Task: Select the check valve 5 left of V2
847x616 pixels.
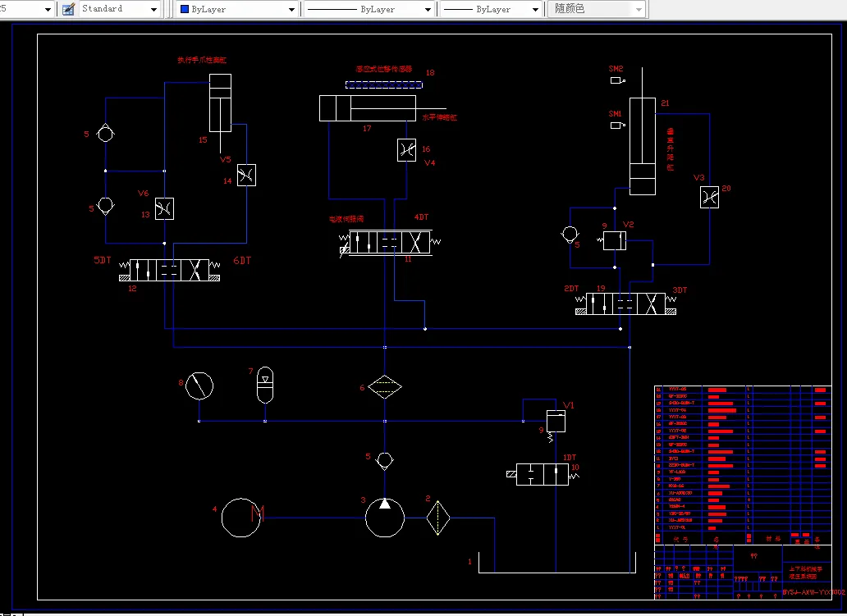Action: (x=570, y=235)
